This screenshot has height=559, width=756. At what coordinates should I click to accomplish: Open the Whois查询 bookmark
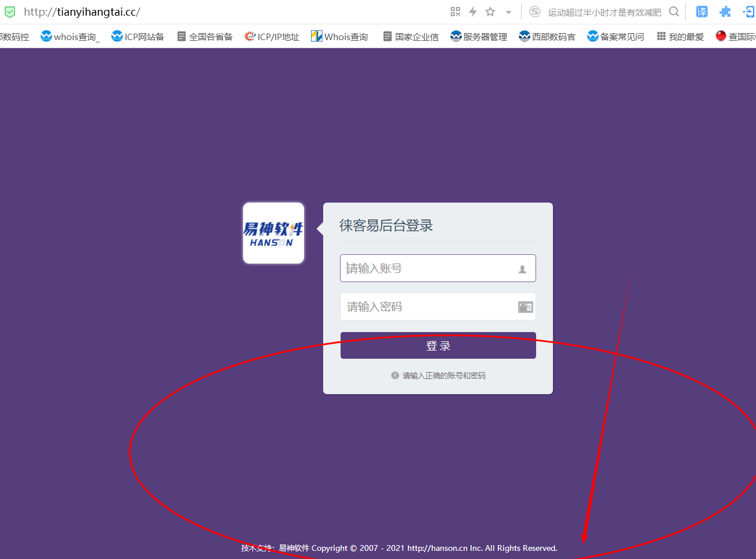pyautogui.click(x=339, y=36)
